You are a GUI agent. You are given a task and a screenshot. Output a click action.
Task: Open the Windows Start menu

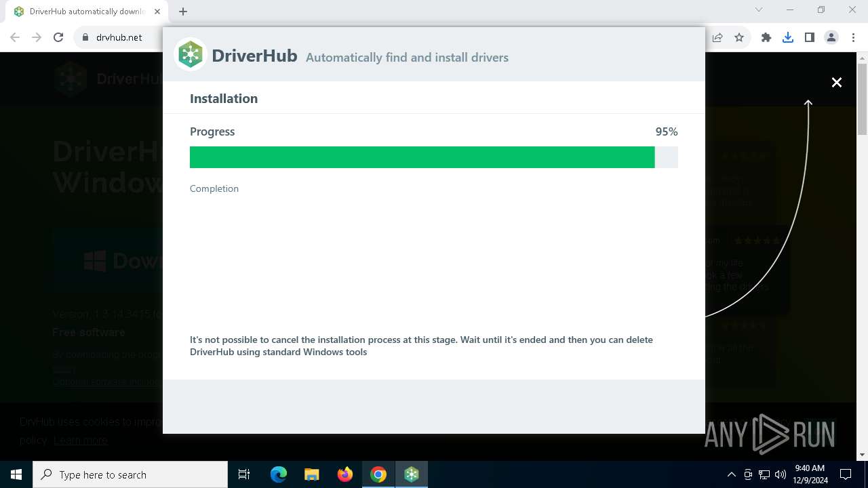coord(16,474)
